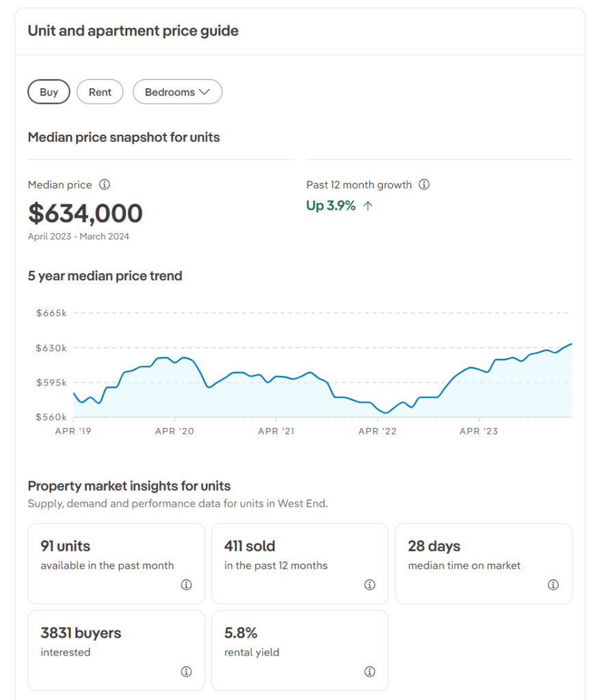Click the chart line near APR '22 low

click(386, 412)
